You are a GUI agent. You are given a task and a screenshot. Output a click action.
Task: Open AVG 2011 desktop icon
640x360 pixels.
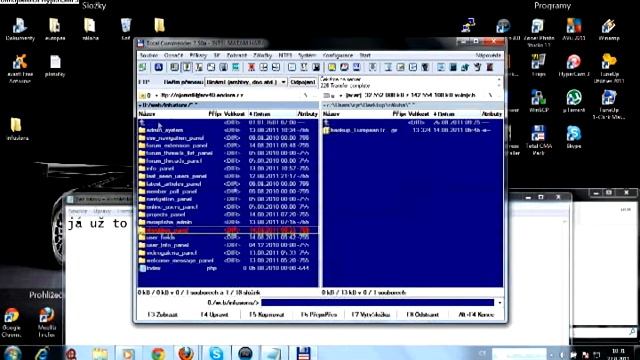point(574,29)
